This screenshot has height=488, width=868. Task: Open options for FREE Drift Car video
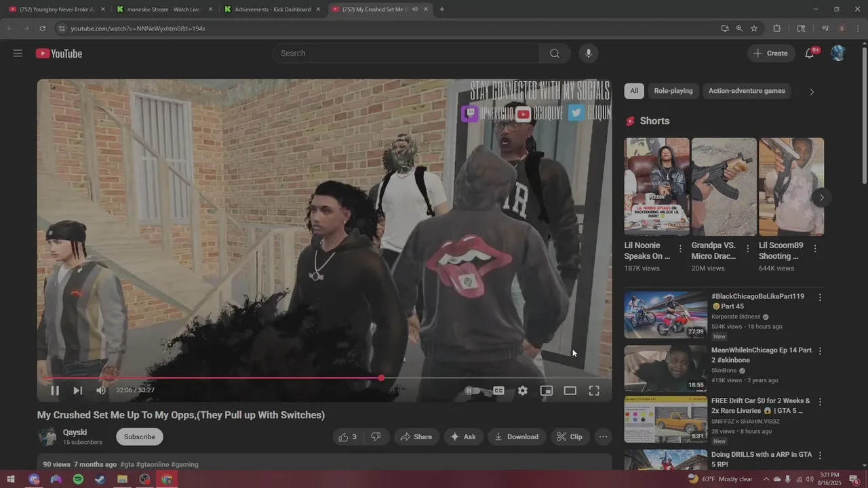click(820, 402)
